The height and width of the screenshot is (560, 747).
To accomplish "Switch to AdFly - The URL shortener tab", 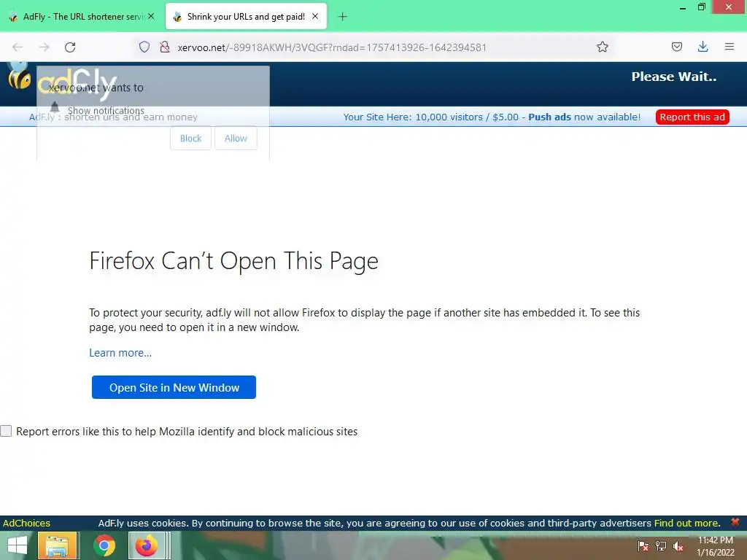I will tap(82, 17).
